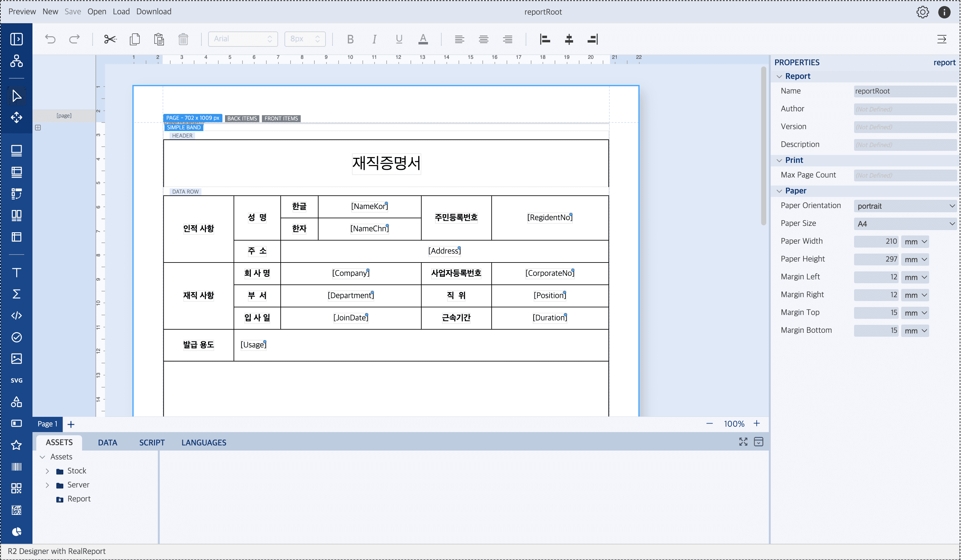
Task: Insert an SVG item
Action: pos(17,380)
